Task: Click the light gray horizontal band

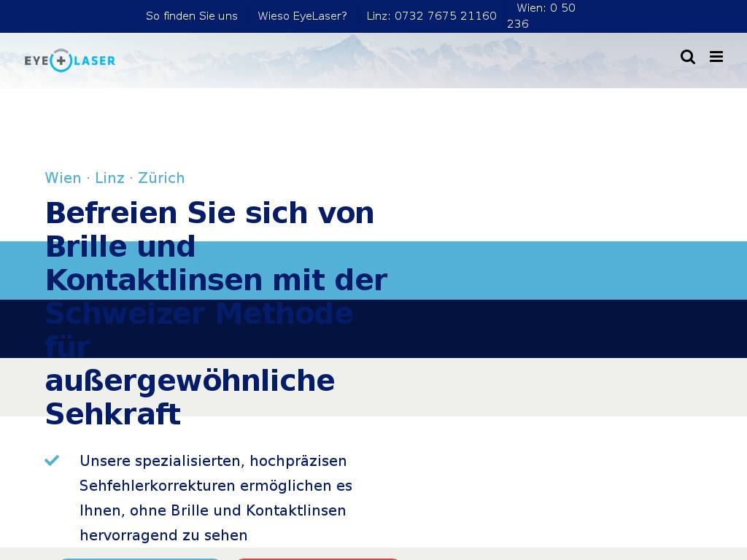Action: [x=569, y=386]
